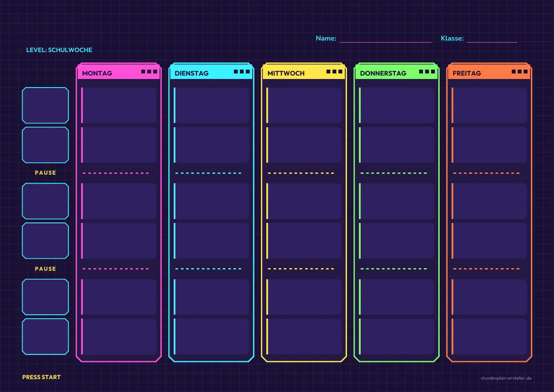Click the 'Klasse:' label
Screen dimensions: 554x392
coord(452,38)
